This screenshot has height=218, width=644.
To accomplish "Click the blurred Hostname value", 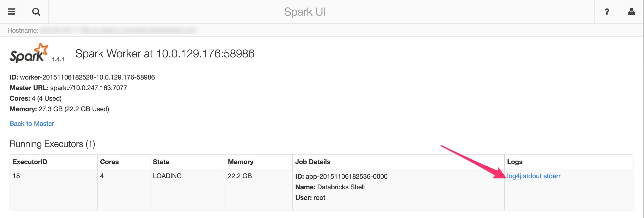I will tap(118, 30).
